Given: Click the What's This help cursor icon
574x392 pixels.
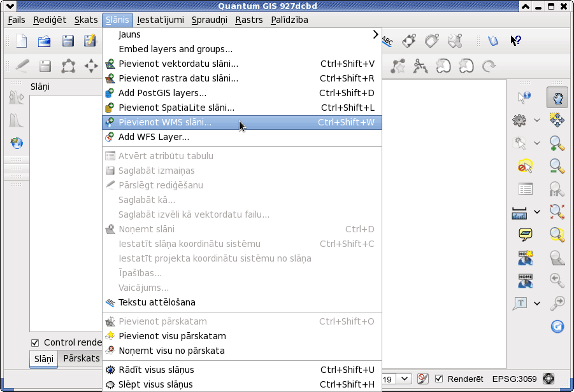Looking at the screenshot, I should tap(516, 40).
